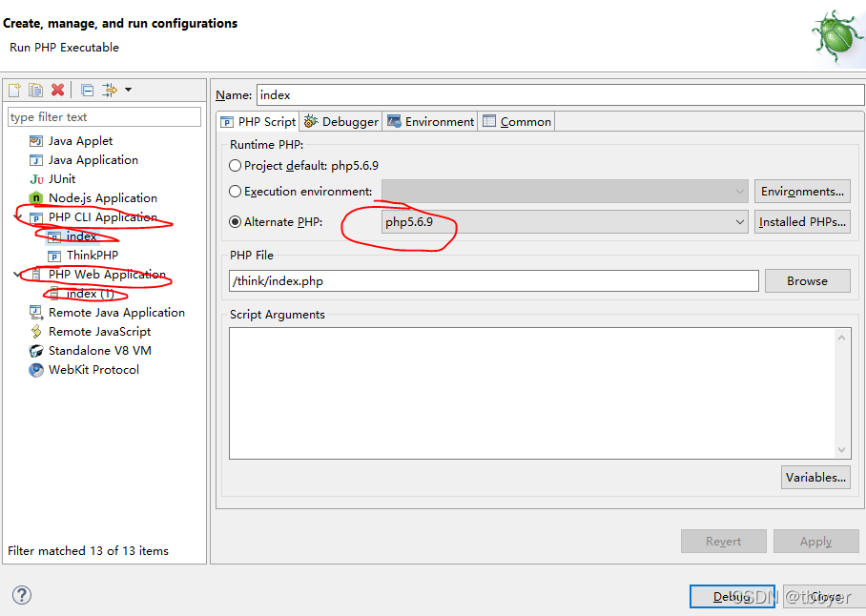The height and width of the screenshot is (616, 866).
Task: Select Standalone V8 VM entry
Action: click(x=100, y=351)
